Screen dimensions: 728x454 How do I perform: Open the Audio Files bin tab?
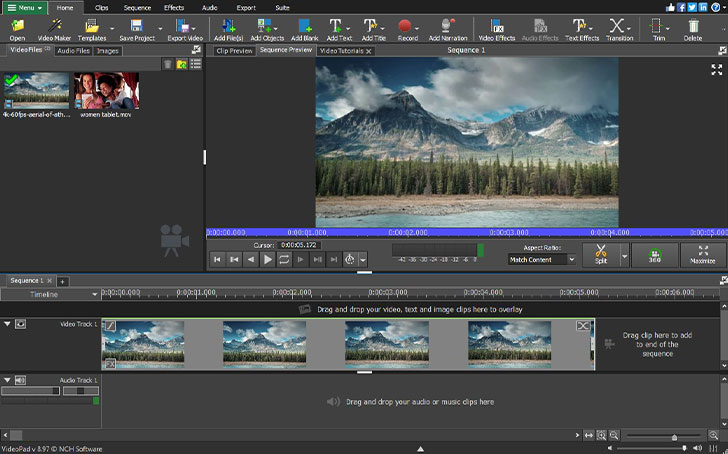(73, 50)
